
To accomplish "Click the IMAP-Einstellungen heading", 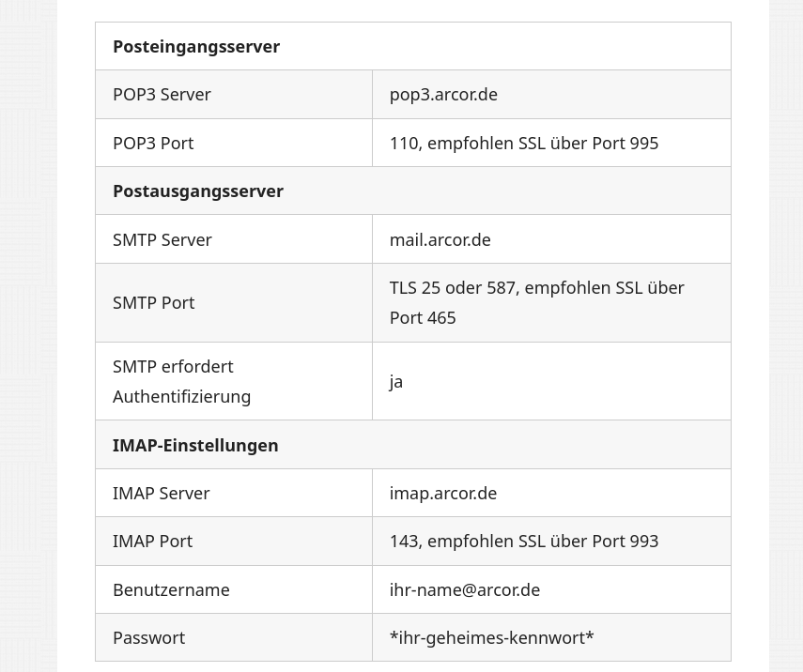I will click(195, 445).
